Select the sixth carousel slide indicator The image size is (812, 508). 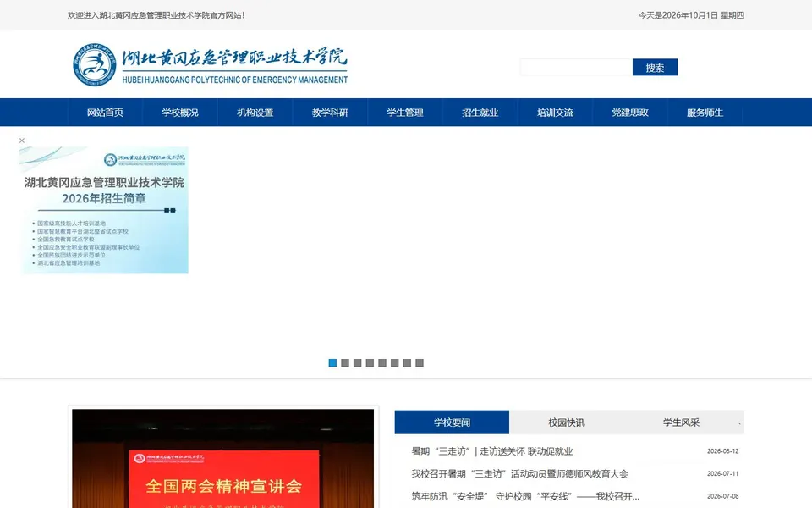tap(395, 363)
